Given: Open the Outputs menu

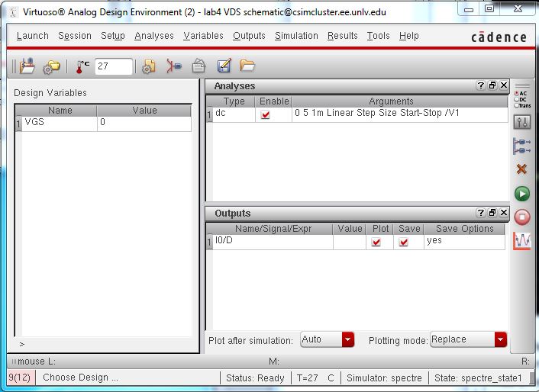Looking at the screenshot, I should (249, 36).
